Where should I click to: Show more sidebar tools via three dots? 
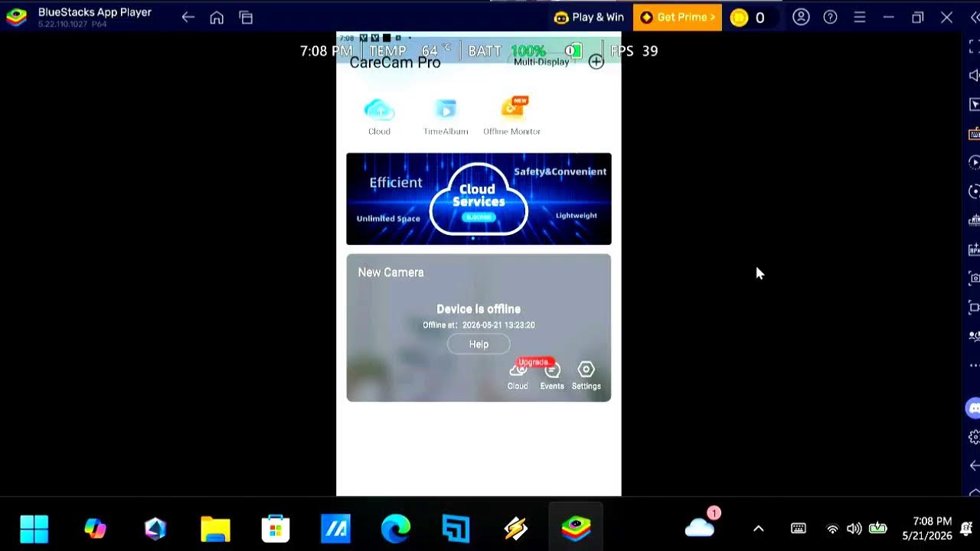pyautogui.click(x=975, y=366)
